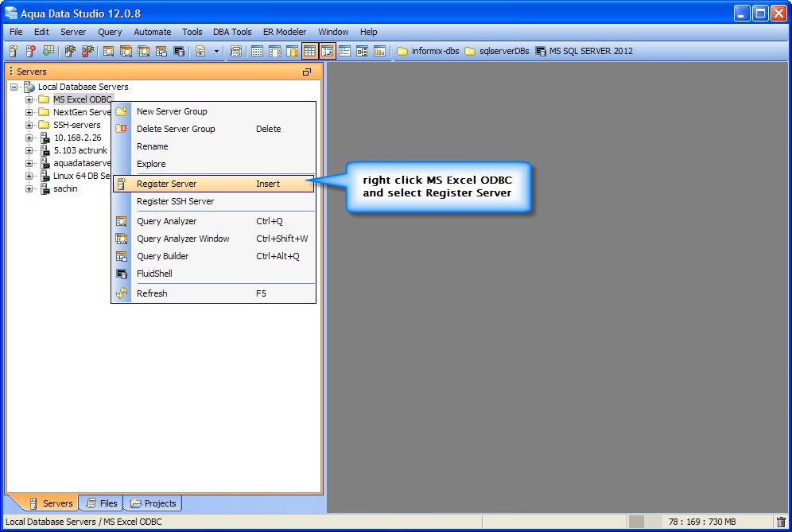Open the ER Modeler menu
This screenshot has width=792, height=532.
285,32
